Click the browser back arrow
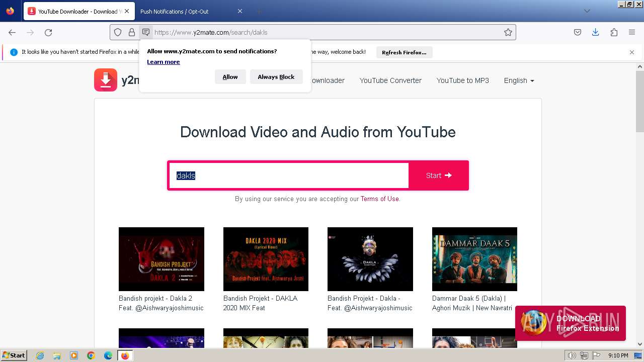644x362 pixels. click(12, 32)
